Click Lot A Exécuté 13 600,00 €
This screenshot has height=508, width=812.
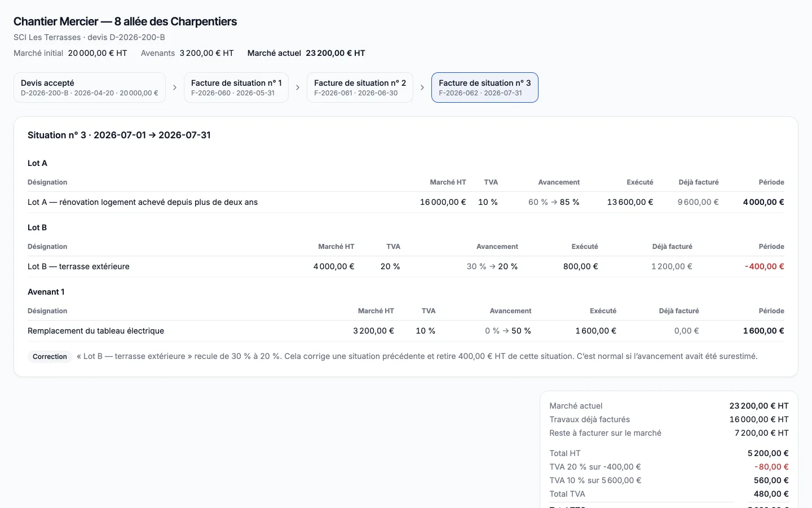click(x=630, y=202)
